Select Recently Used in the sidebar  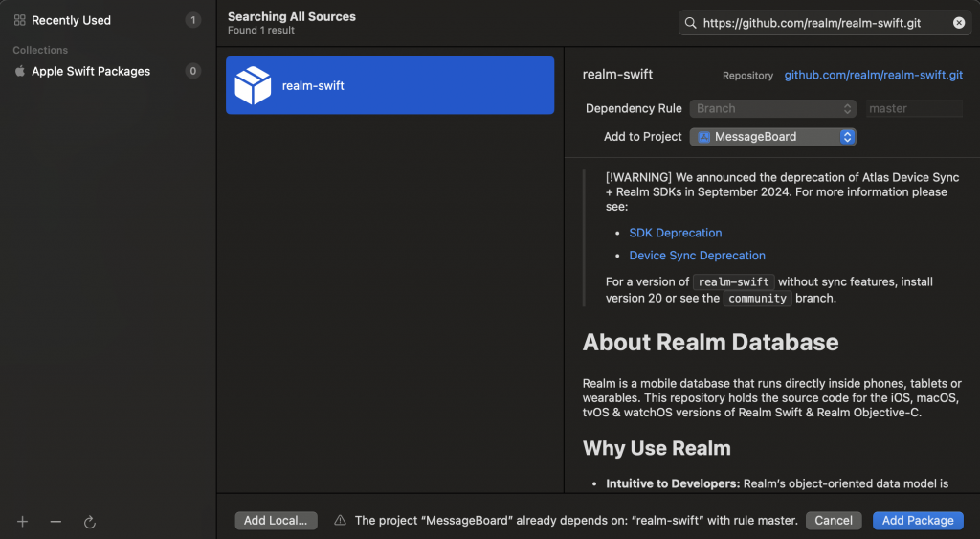pyautogui.click(x=71, y=20)
